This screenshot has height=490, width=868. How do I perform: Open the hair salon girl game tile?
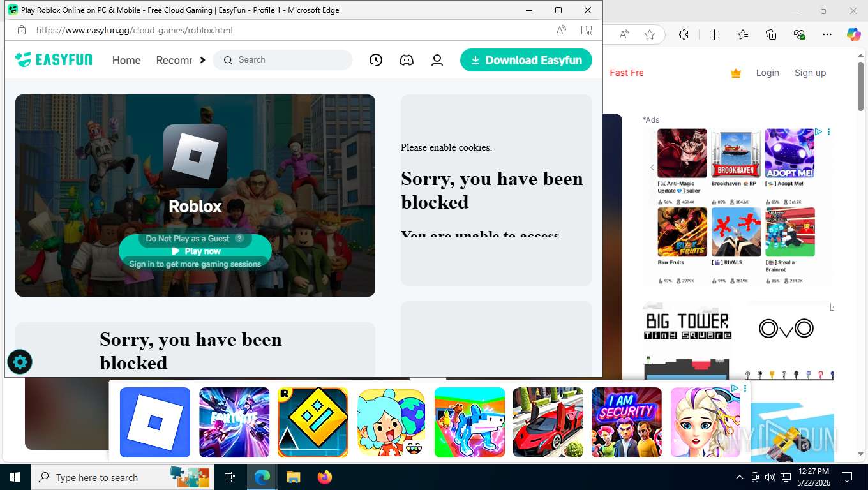click(x=705, y=422)
